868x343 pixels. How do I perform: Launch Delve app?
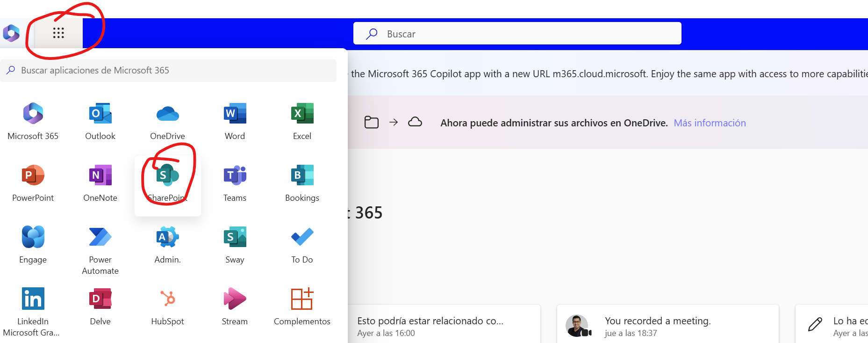coord(100,307)
